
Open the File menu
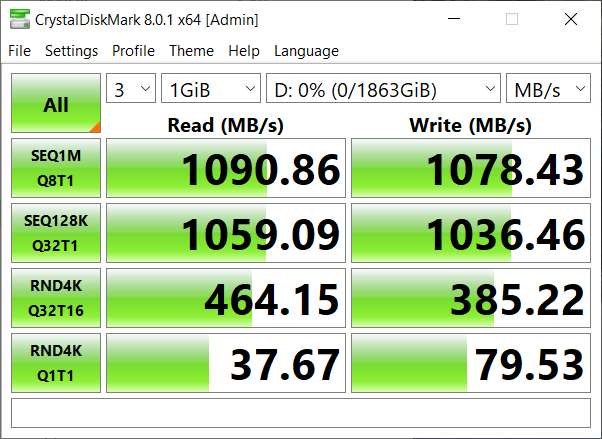tap(20, 51)
